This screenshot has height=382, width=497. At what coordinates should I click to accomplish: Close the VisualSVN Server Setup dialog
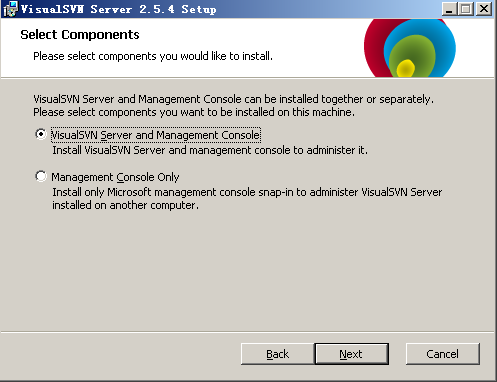pos(484,9)
